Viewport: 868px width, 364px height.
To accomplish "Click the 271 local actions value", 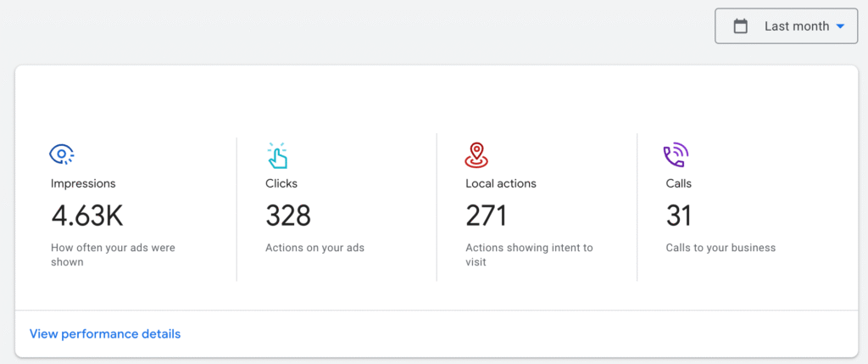I will point(486,216).
